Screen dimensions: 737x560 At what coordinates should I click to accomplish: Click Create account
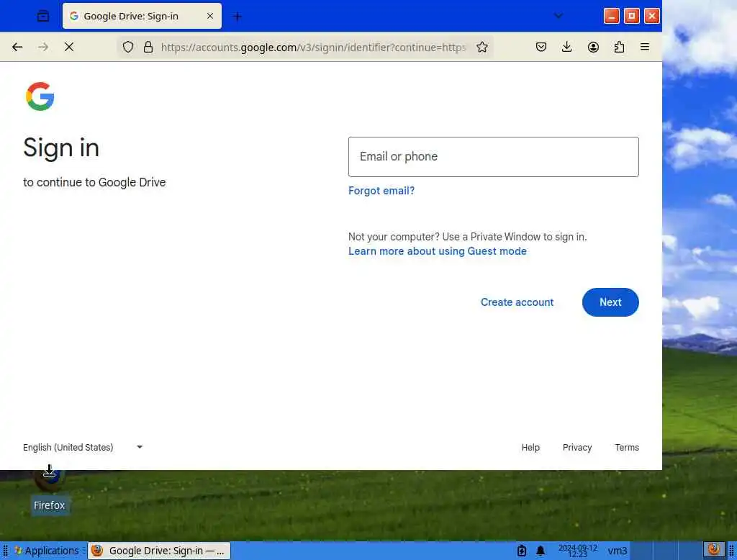(x=517, y=302)
